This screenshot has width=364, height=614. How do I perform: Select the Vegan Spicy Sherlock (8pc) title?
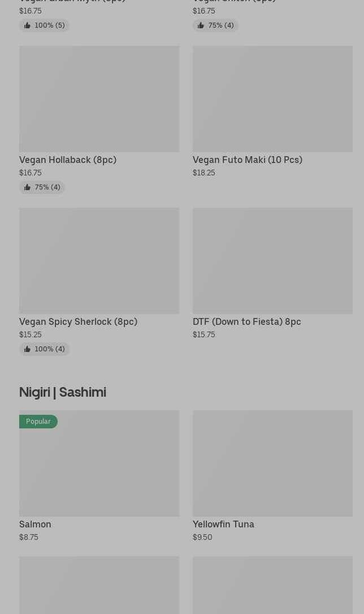click(x=78, y=322)
